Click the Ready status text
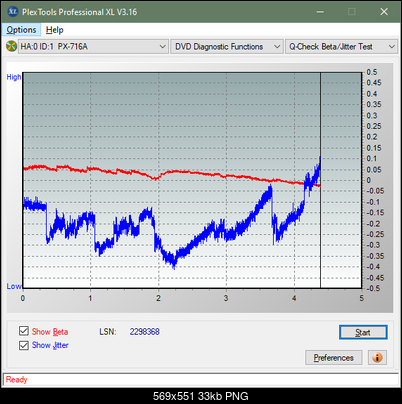 [17, 380]
